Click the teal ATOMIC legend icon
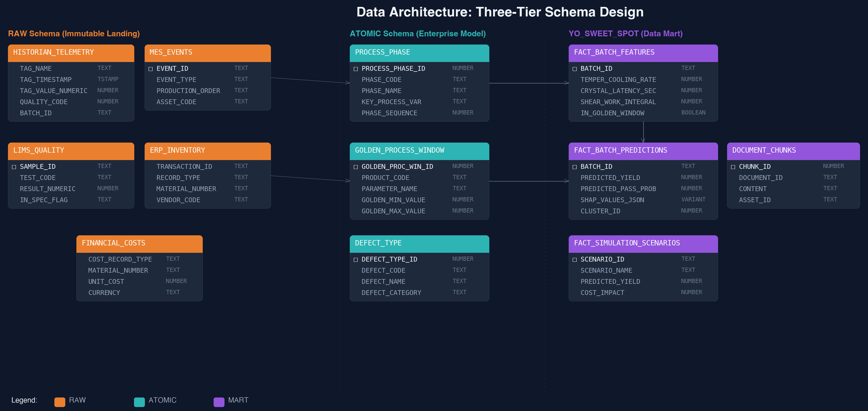This screenshot has height=411, width=868. [x=139, y=401]
